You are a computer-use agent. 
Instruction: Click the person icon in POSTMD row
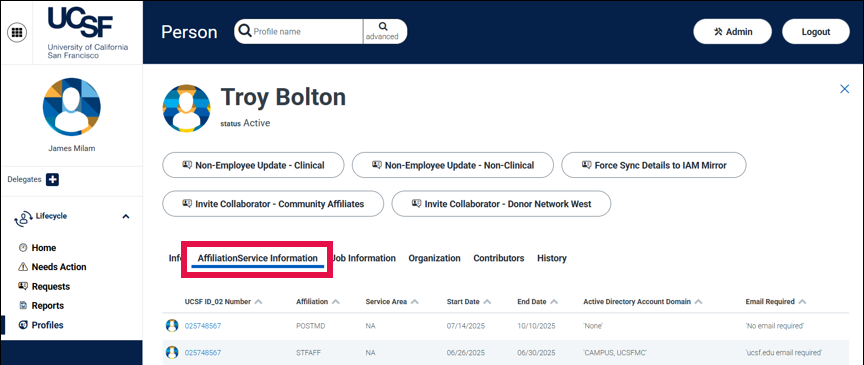172,325
